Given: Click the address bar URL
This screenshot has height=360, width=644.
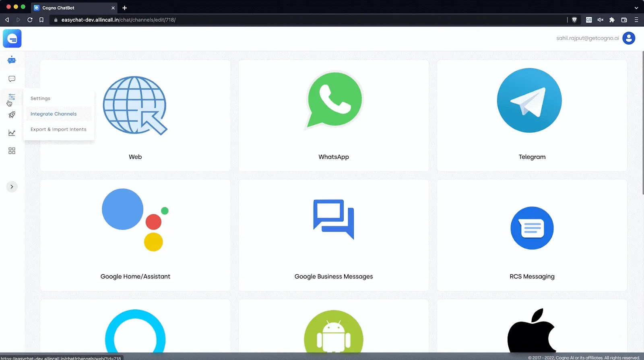Looking at the screenshot, I should point(118,20).
